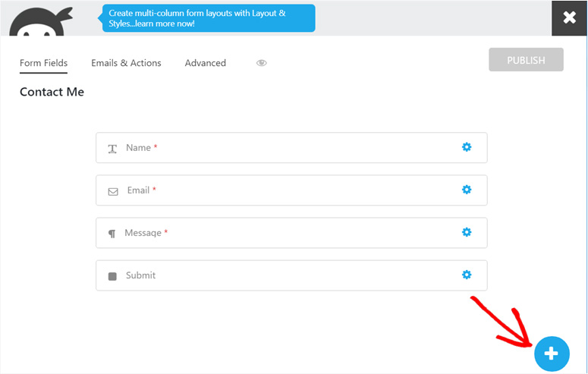Preview the form with the eye icon
The width and height of the screenshot is (588, 374).
click(x=261, y=63)
